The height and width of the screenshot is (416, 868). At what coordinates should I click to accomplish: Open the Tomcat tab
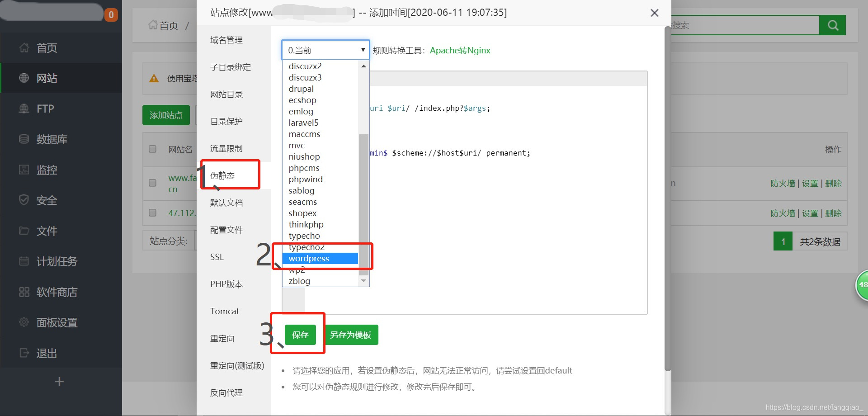[x=225, y=311]
